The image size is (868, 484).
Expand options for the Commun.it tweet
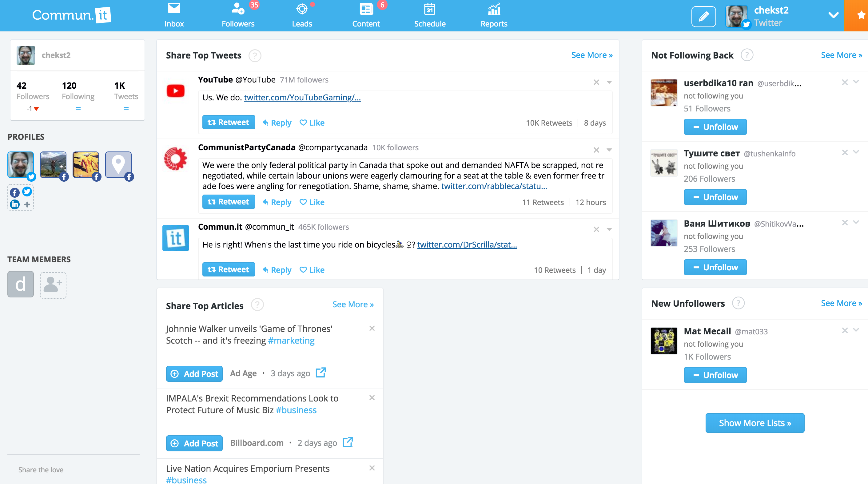tap(609, 229)
